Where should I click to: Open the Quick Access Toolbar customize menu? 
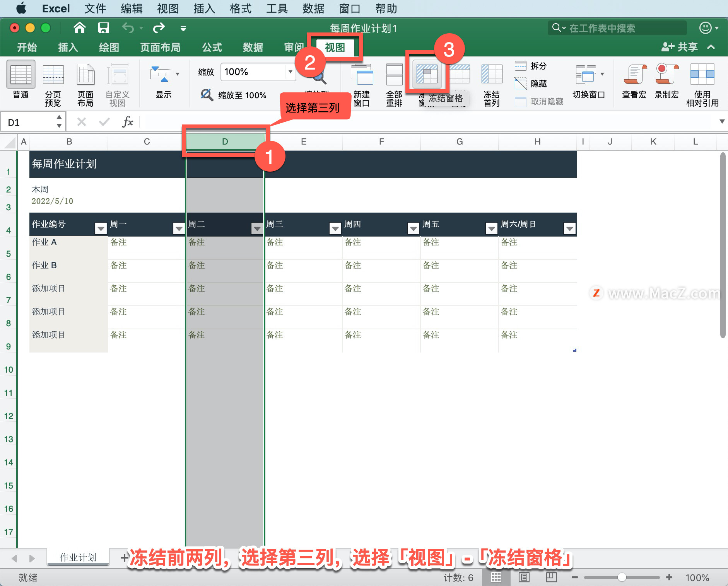pyautogui.click(x=183, y=28)
